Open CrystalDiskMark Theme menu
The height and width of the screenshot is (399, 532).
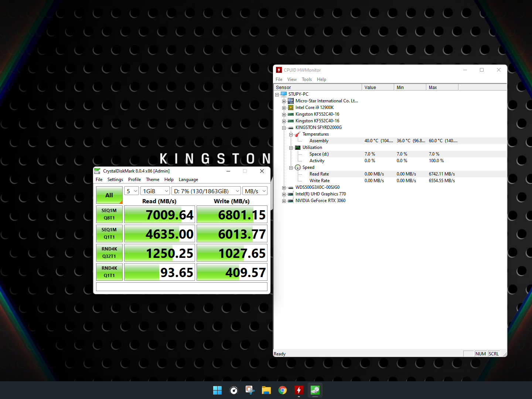click(153, 180)
